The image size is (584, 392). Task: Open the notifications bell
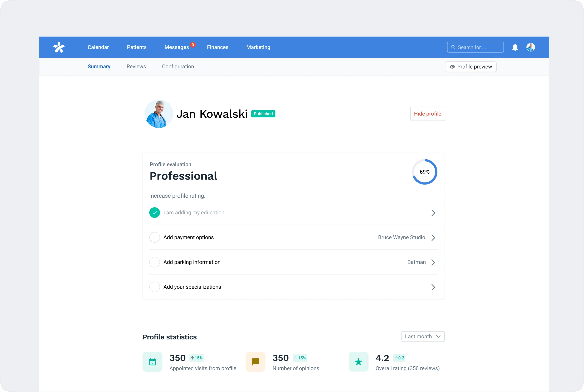[515, 47]
